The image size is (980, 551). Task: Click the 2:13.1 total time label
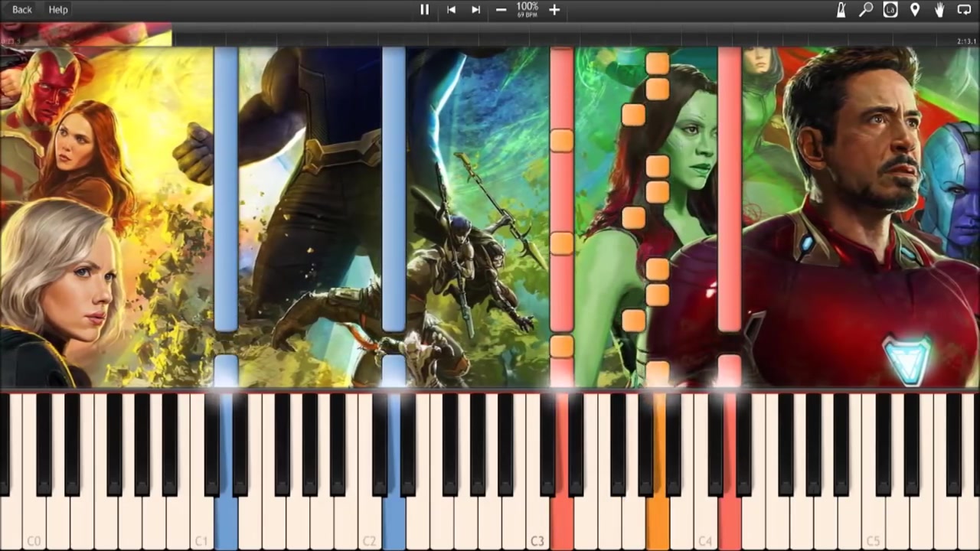966,41
